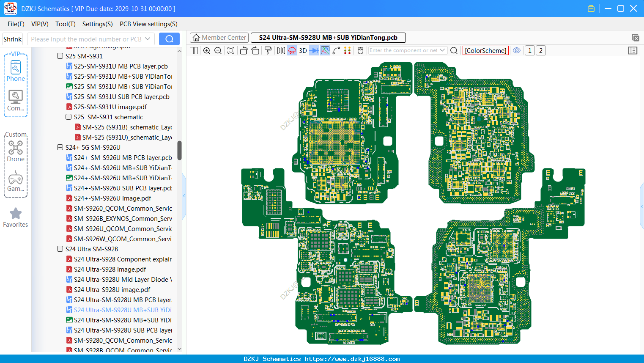644x363 pixels.
Task: Open the Tool(T) menu
Action: click(x=66, y=24)
